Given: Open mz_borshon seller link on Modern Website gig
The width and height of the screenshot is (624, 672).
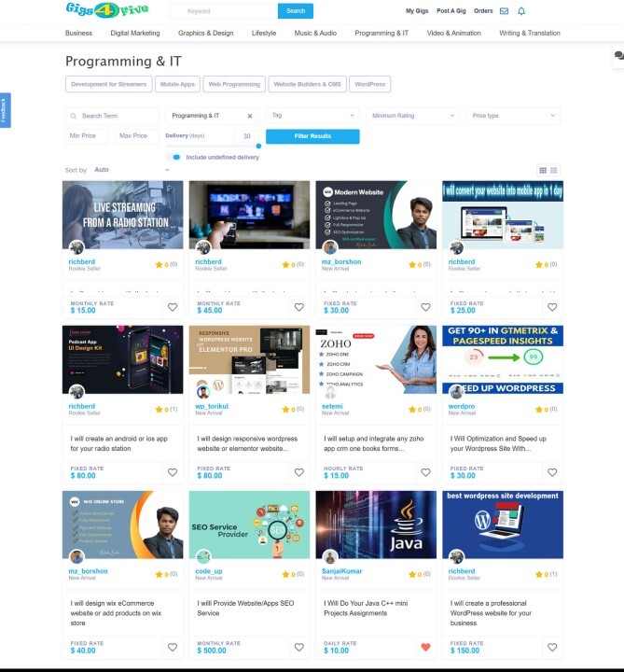Looking at the screenshot, I should tap(341, 262).
